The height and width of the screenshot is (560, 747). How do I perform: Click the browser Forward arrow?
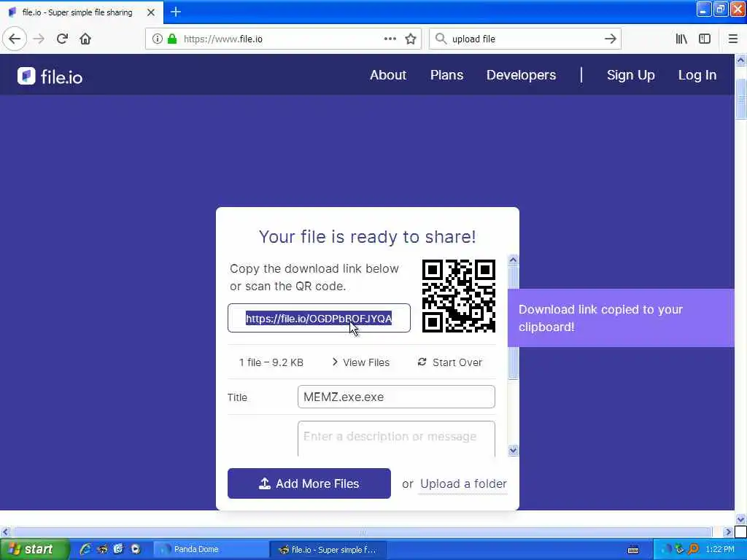(x=39, y=39)
